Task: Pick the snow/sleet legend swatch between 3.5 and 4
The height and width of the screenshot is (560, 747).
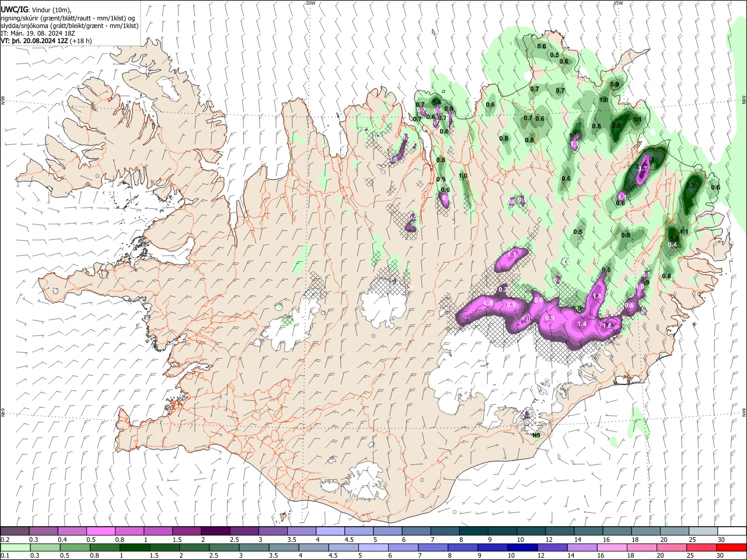Action: pos(301,531)
